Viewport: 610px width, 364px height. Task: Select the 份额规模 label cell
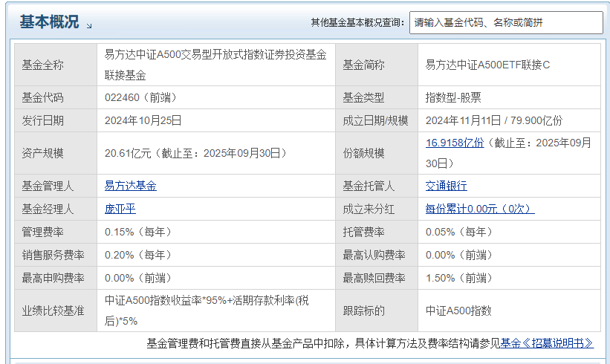tap(377, 153)
